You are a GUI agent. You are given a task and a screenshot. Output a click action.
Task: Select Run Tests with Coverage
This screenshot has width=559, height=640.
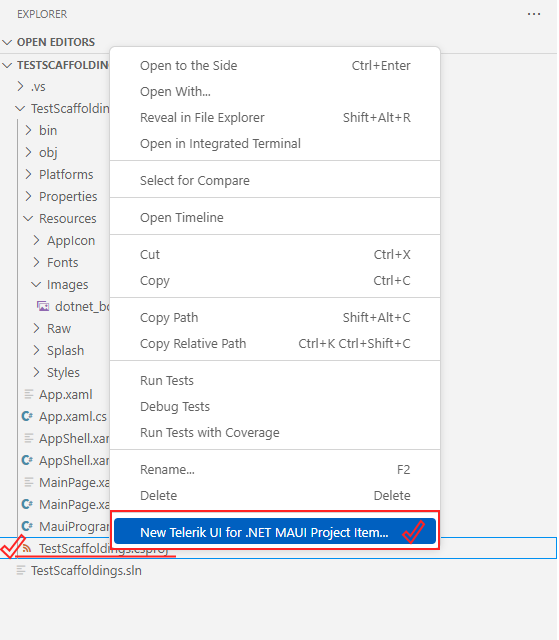(275, 433)
